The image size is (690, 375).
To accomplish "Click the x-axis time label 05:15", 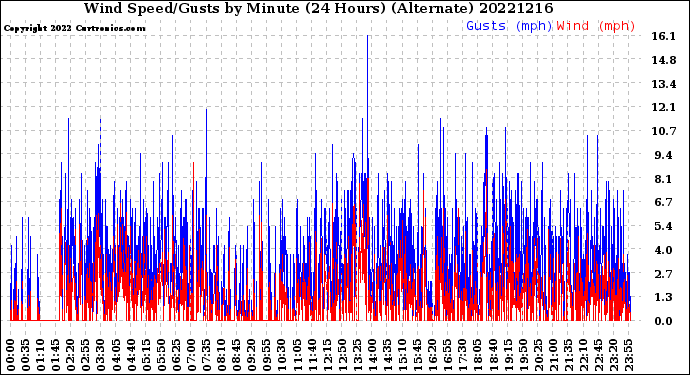I will pyautogui.click(x=147, y=355).
